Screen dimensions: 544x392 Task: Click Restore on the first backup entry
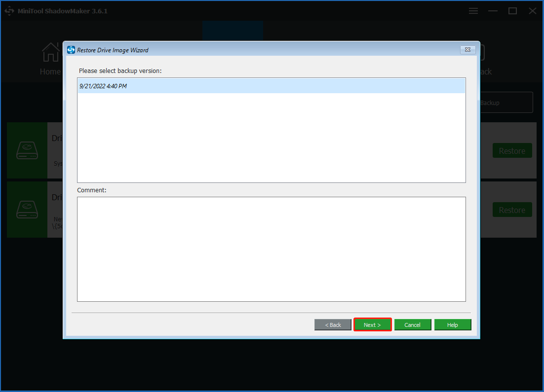[512, 151]
